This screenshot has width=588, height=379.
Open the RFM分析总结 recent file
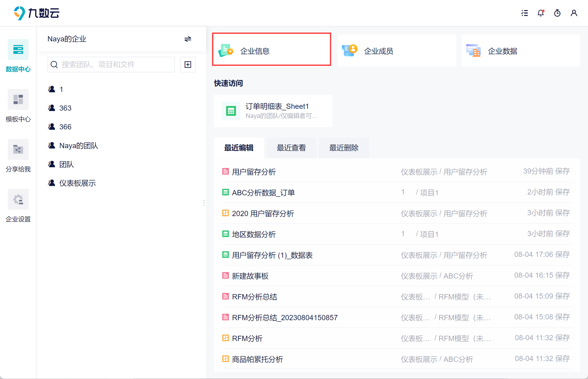[x=254, y=297]
